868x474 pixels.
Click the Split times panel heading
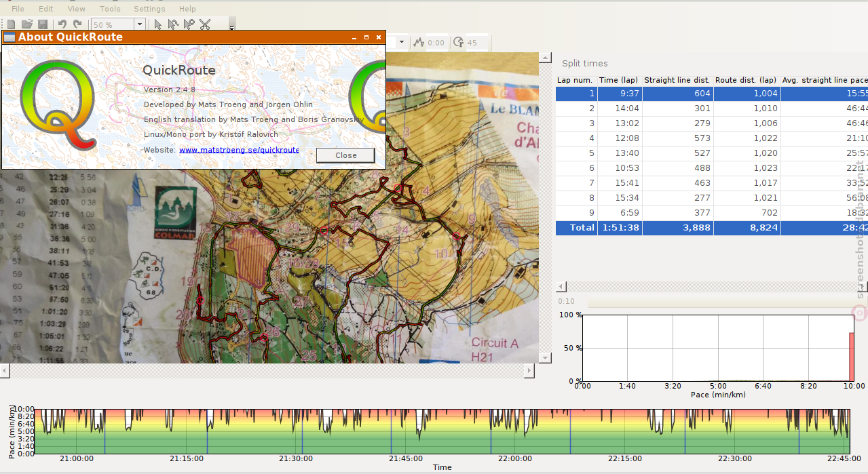click(x=585, y=64)
